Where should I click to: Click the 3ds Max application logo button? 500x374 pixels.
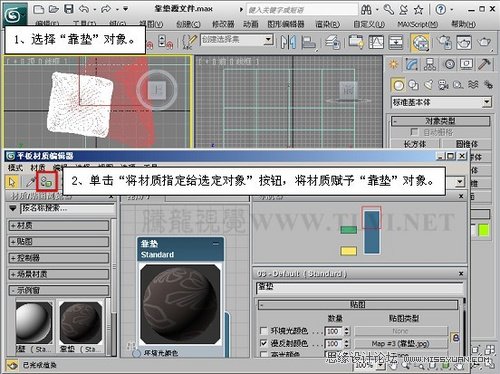(x=14, y=14)
